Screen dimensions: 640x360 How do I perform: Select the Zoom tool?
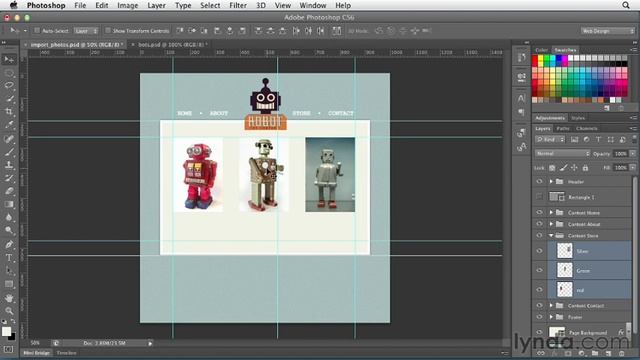pyautogui.click(x=9, y=311)
